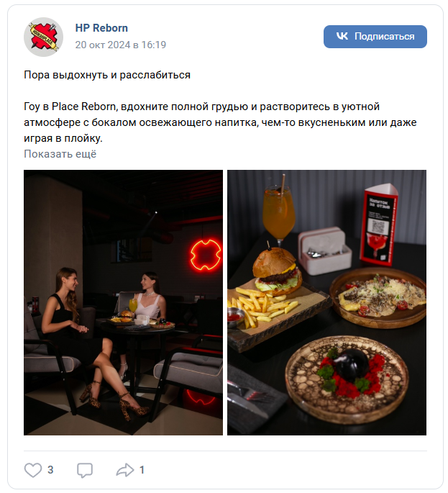Expand the post text with Показать ещё

click(60, 154)
